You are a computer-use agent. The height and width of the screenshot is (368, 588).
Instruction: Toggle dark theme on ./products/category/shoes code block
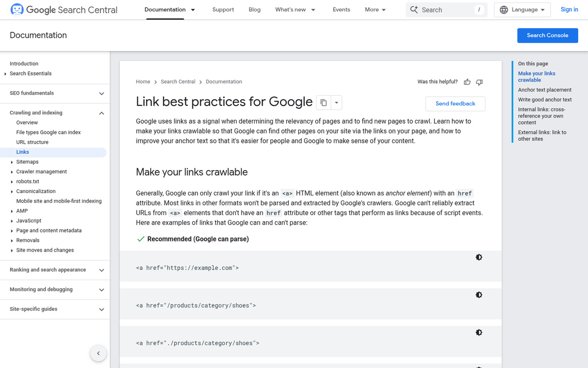click(x=479, y=333)
